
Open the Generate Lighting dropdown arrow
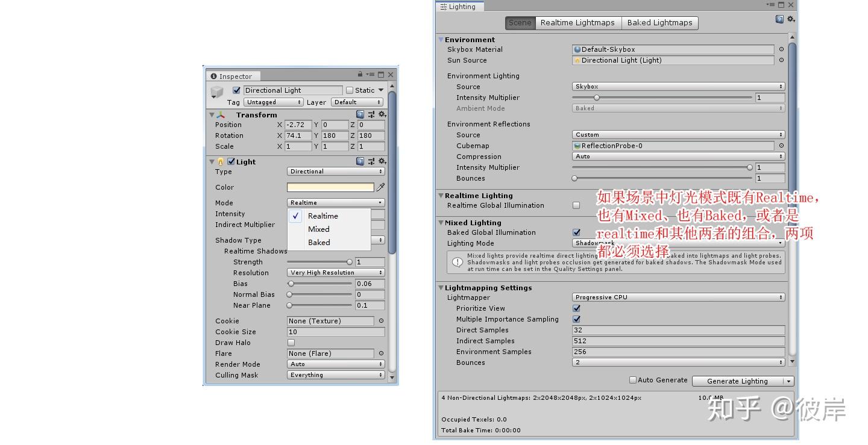pyautogui.click(x=788, y=381)
